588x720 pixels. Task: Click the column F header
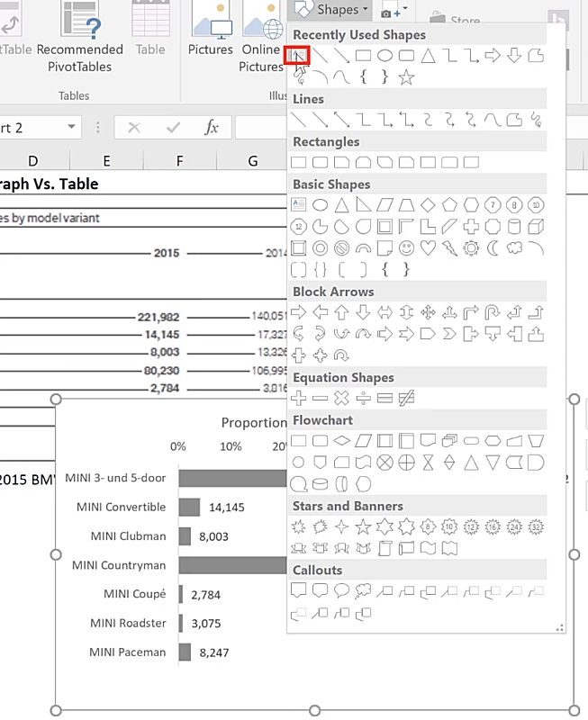[x=179, y=161]
